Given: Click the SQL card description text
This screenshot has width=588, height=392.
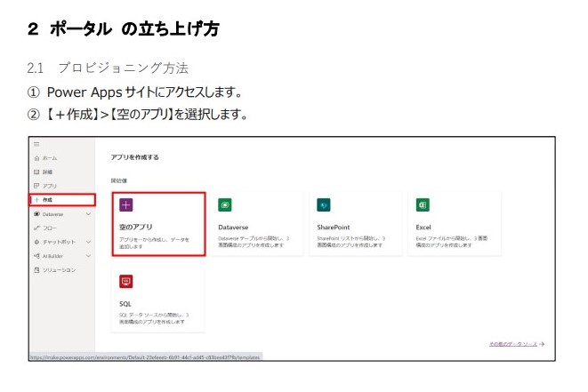Looking at the screenshot, I should click(x=154, y=318).
